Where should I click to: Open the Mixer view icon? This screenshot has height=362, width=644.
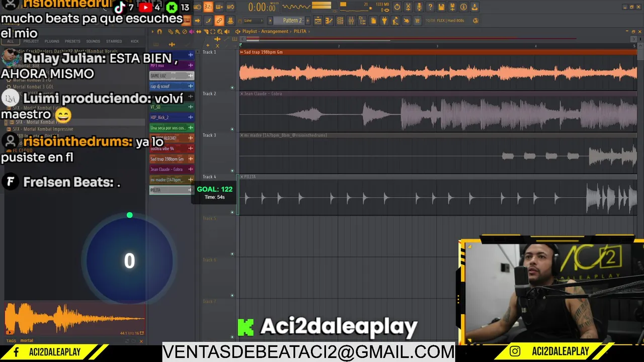click(x=351, y=21)
